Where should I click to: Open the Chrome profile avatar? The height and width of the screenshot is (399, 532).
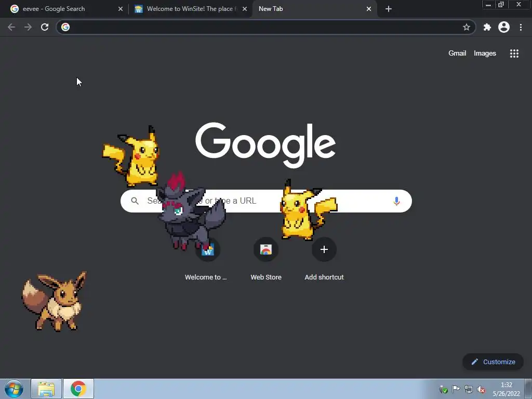point(504,27)
